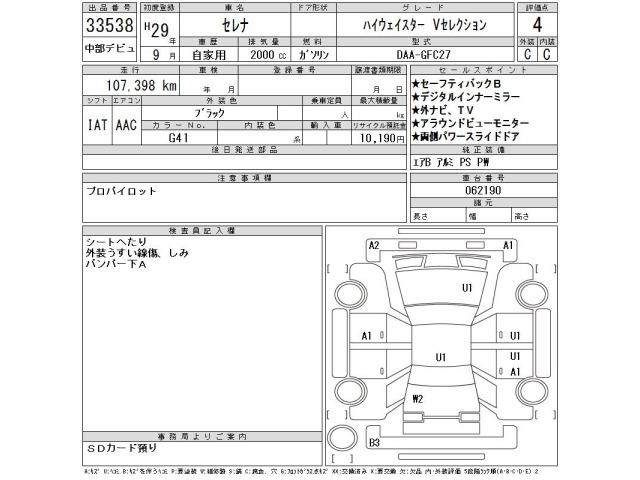Click the lot number 33538
The width and height of the screenshot is (640, 480).
pyautogui.click(x=109, y=25)
